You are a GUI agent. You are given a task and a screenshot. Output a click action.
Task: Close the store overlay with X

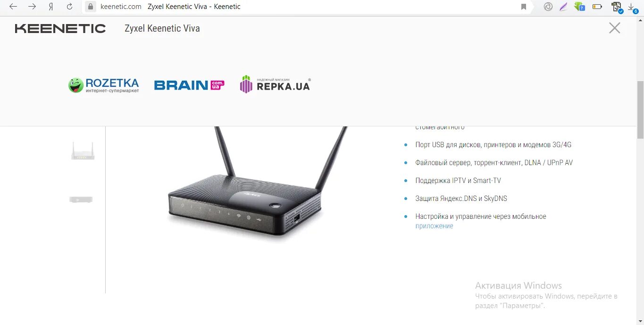[614, 28]
